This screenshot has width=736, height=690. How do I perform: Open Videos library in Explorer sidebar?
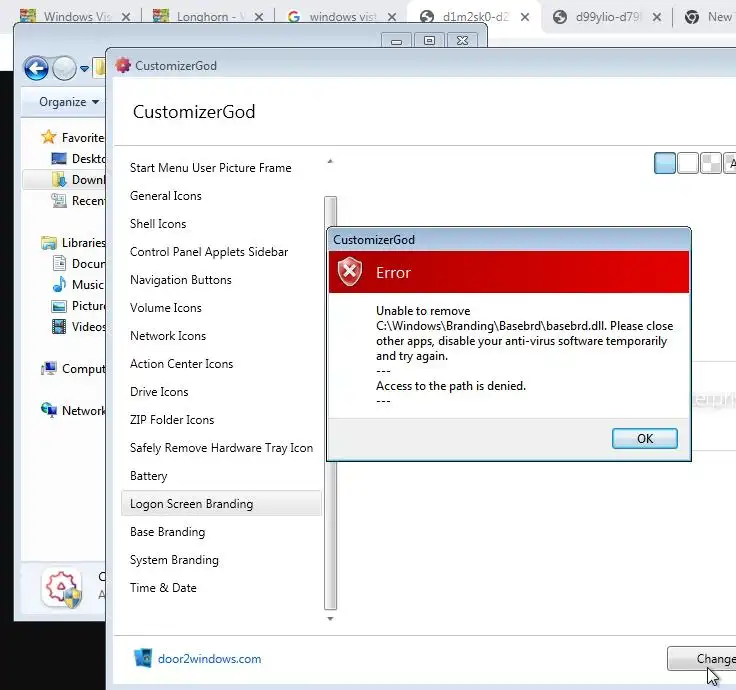click(78, 327)
